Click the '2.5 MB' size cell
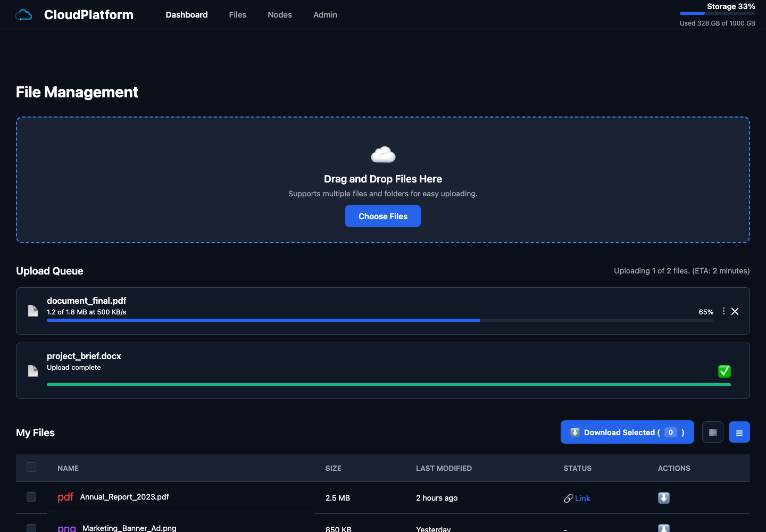This screenshot has width=766, height=532. pyautogui.click(x=338, y=498)
